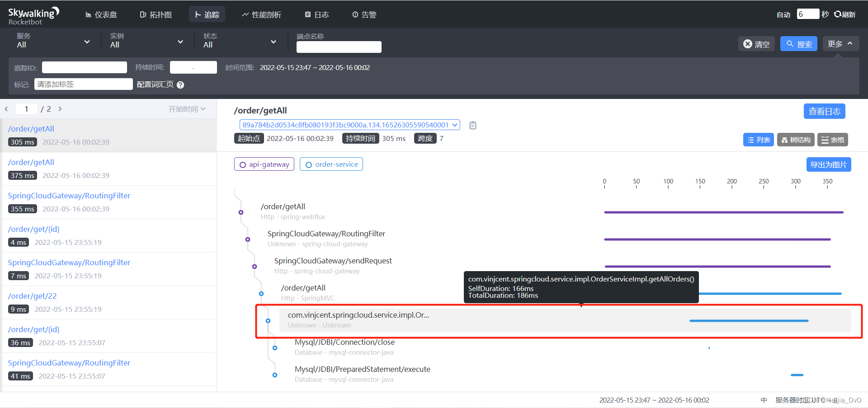Select the SpringCloudGateway/RoutingFilter span row

point(326,239)
